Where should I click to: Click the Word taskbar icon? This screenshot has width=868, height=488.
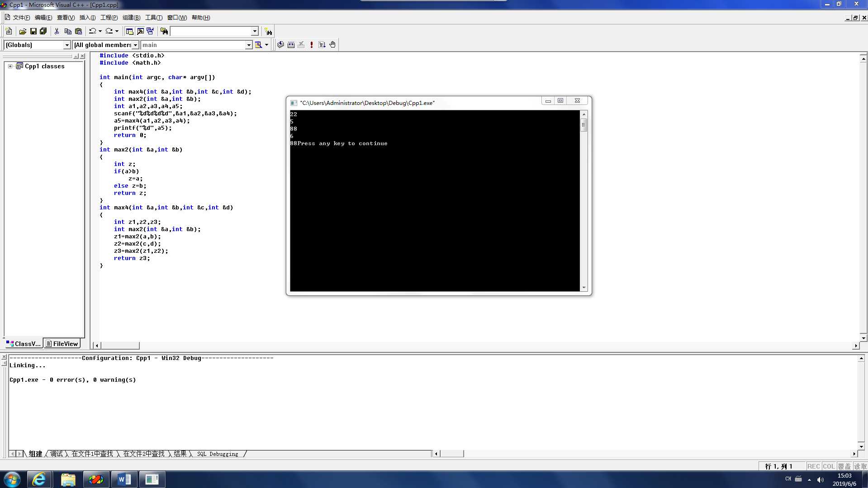tap(124, 479)
